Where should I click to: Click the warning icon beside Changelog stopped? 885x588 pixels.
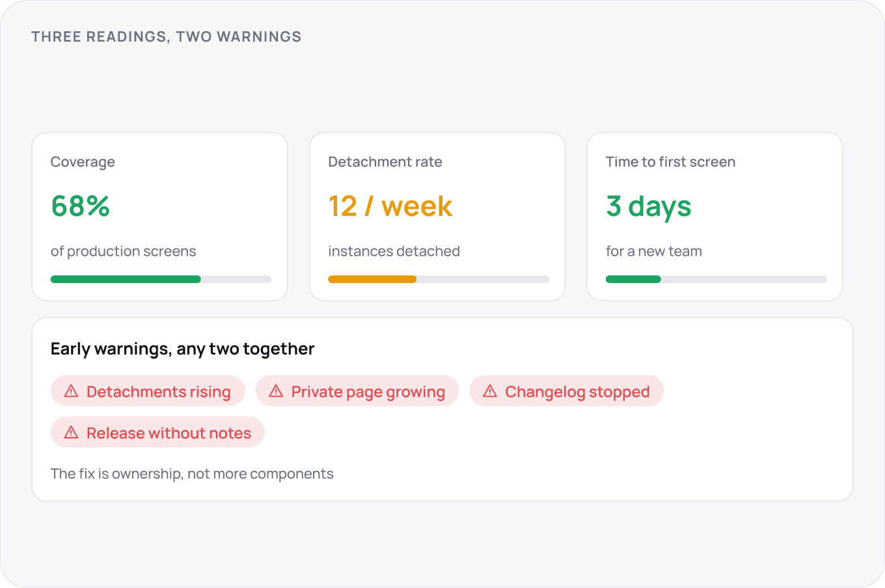[490, 391]
